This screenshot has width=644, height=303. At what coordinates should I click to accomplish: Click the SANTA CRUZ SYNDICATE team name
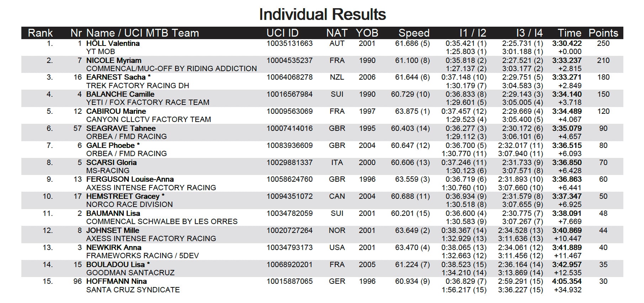(x=133, y=290)
